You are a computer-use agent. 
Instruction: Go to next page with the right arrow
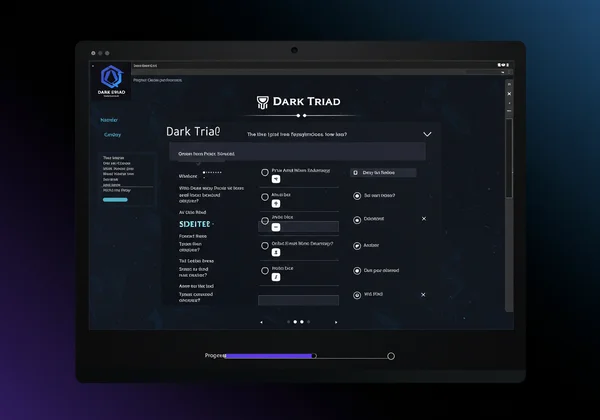coord(336,322)
